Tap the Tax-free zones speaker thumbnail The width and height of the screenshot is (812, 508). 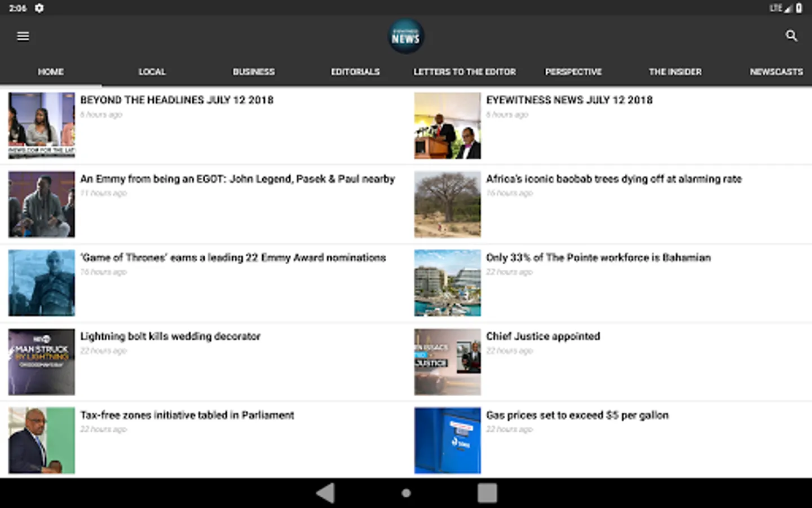[42, 440]
